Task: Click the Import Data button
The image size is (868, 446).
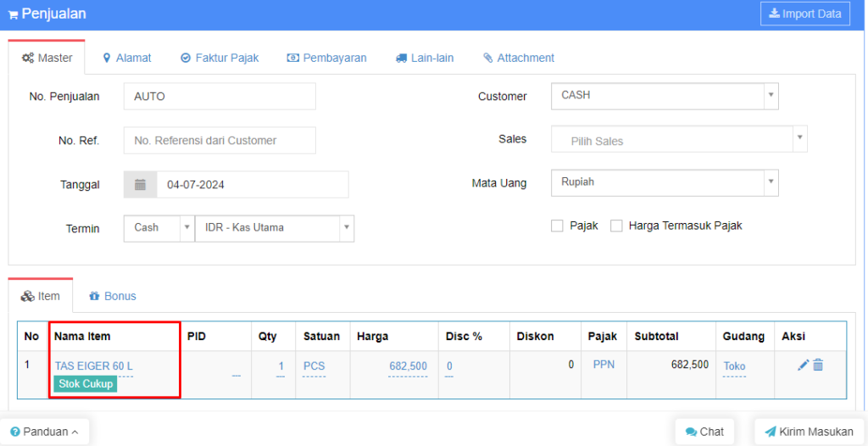Action: pyautogui.click(x=804, y=14)
